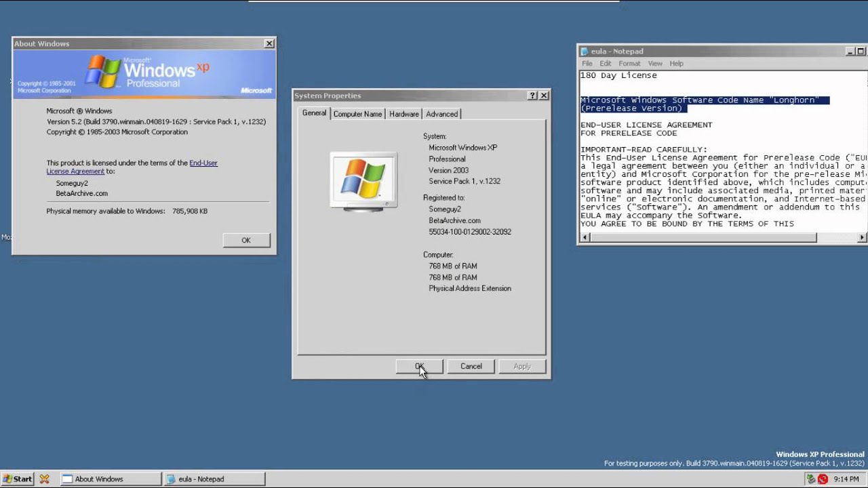Open the View menu in Notepad
Screen dimensions: 868x488
655,64
